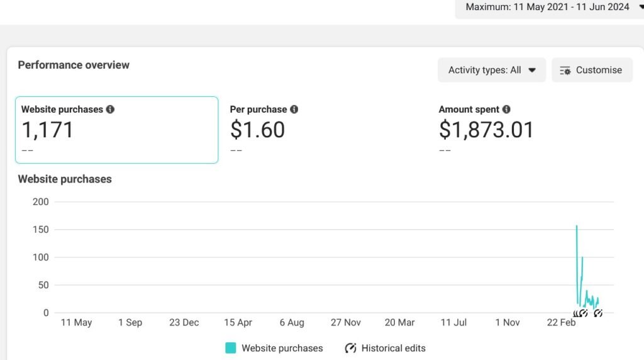Viewport: 644px width, 360px height.
Task: Toggle the Historical edits legend label
Action: point(393,348)
